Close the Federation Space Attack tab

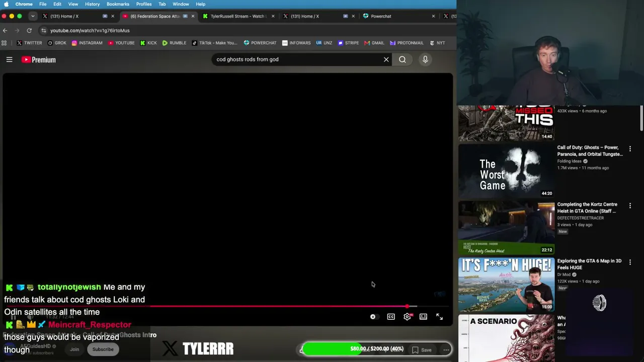click(193, 16)
